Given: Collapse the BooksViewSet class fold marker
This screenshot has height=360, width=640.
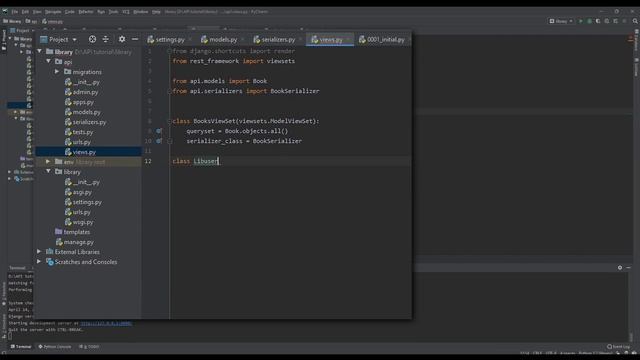Looking at the screenshot, I should (169, 121).
